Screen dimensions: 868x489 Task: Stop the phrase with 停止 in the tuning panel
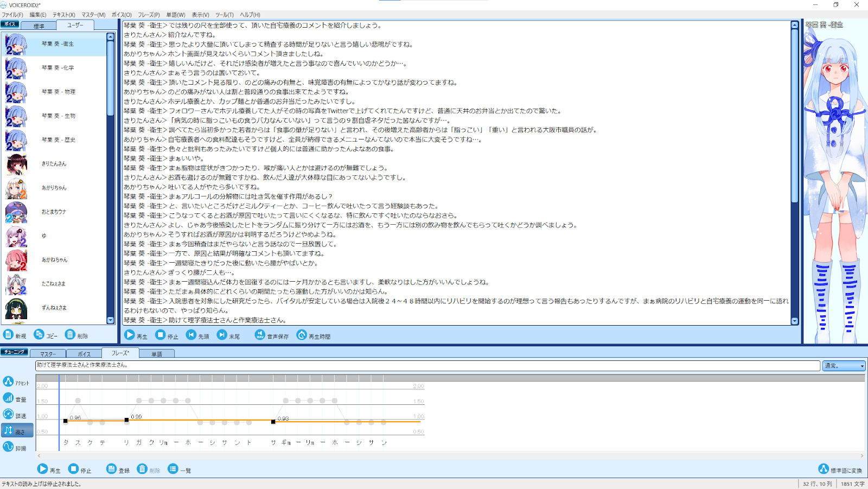[74, 469]
